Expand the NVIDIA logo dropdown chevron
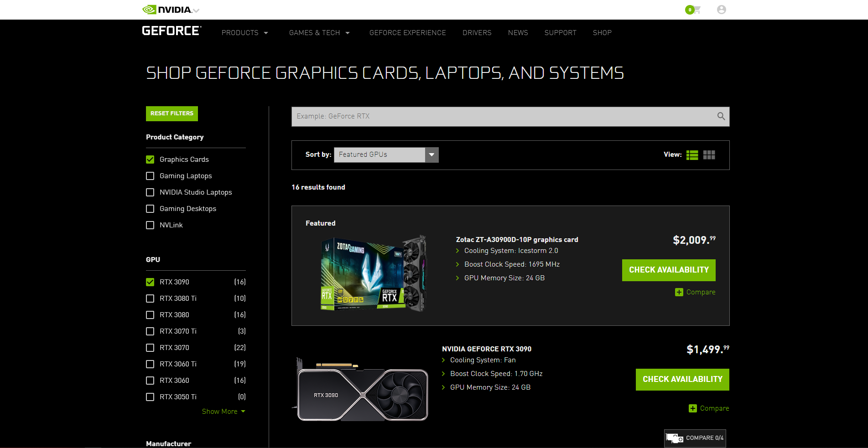The width and height of the screenshot is (868, 448). [x=196, y=10]
